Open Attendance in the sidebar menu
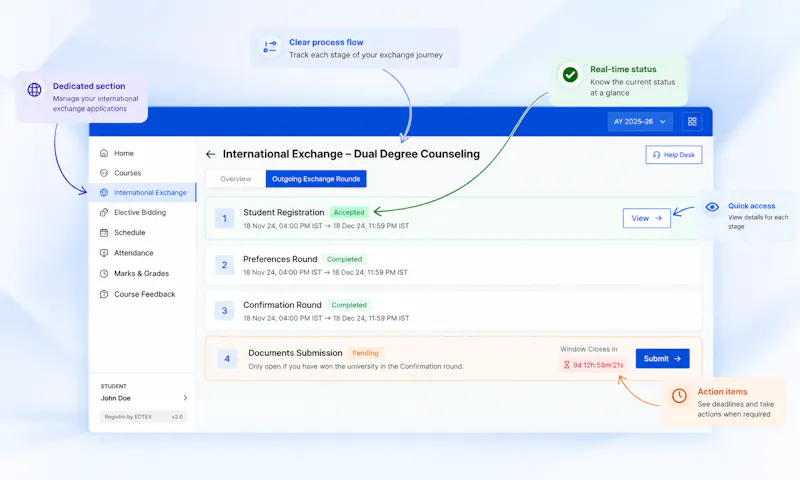Image resolution: width=800 pixels, height=480 pixels. [x=143, y=253]
